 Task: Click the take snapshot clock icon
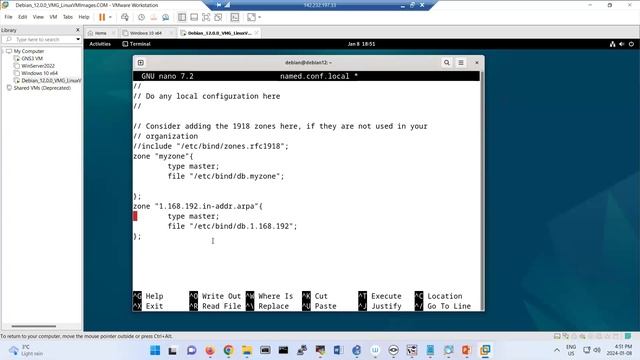coord(141,17)
